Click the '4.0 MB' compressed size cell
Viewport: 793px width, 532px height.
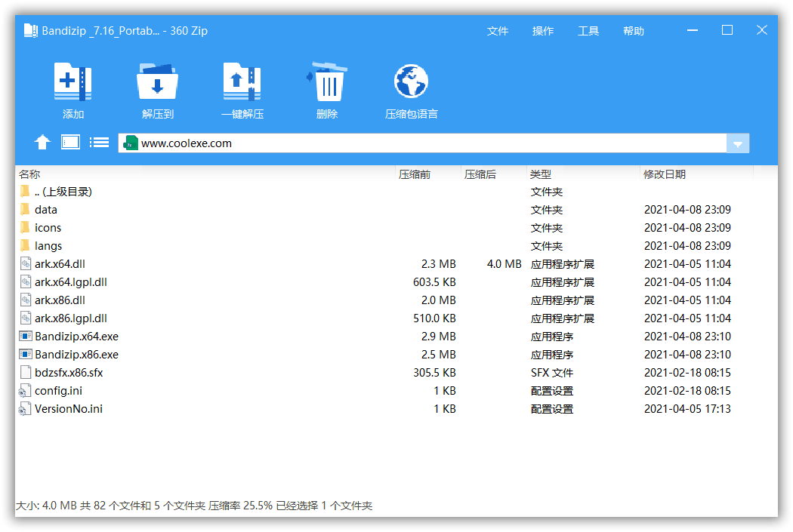coord(504,263)
